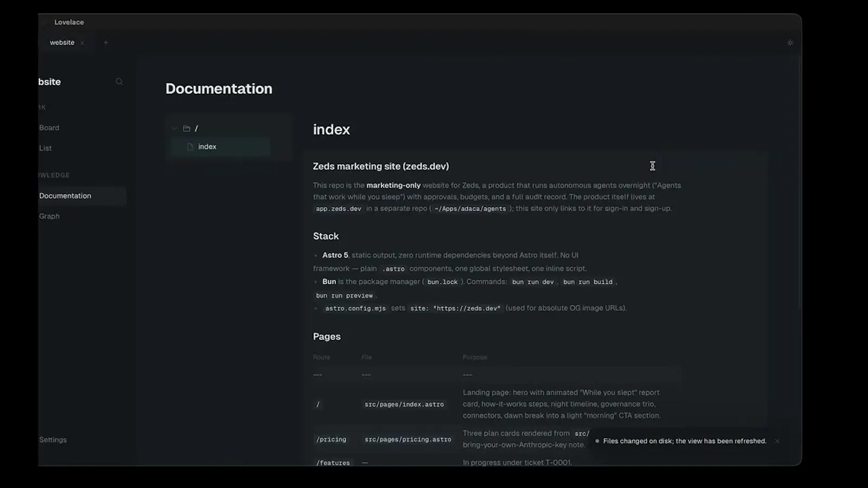This screenshot has height=488, width=868.
Task: Open the index file in the tree
Action: click(220, 147)
